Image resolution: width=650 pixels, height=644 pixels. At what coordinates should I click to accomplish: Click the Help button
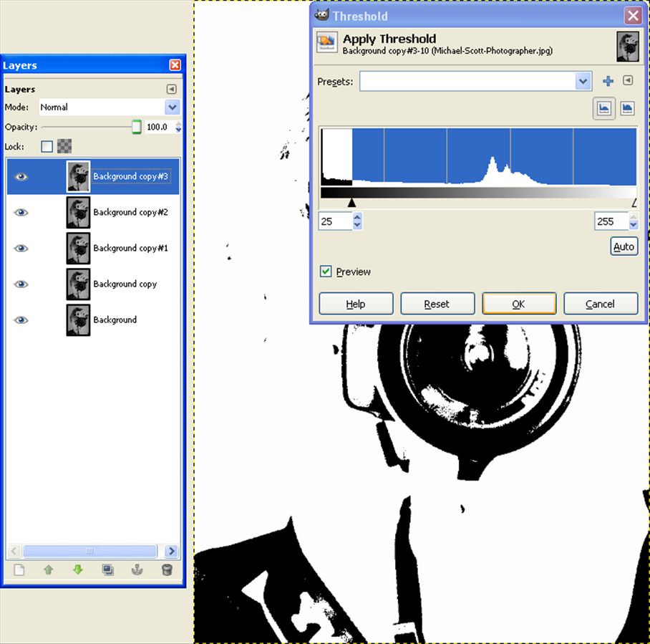pos(356,304)
